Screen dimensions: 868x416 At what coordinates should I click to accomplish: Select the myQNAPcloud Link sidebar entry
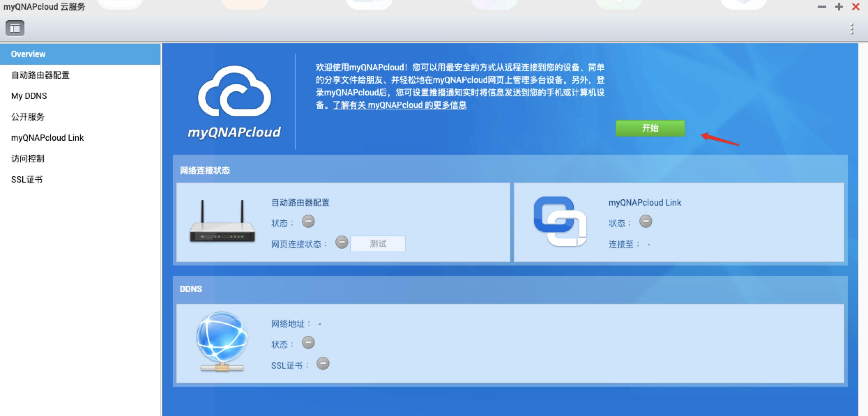[47, 138]
